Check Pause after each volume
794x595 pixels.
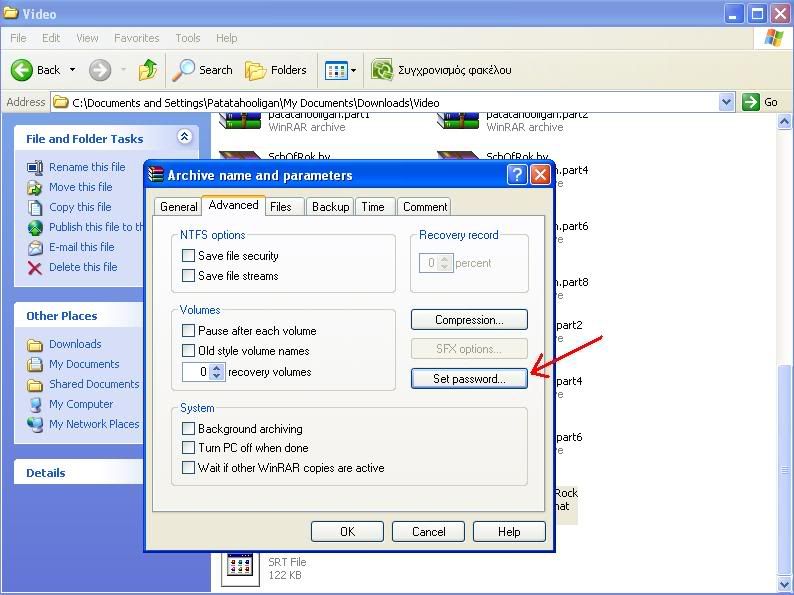(188, 331)
